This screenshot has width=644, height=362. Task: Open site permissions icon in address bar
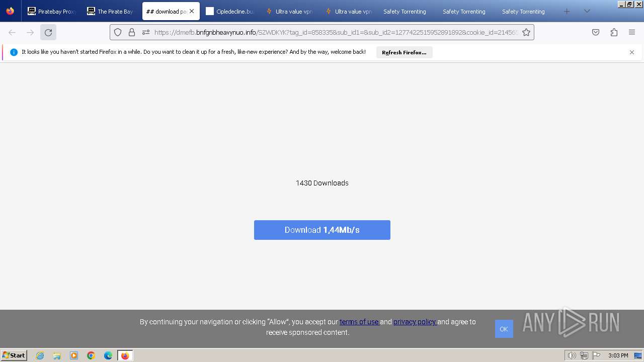[x=146, y=32]
